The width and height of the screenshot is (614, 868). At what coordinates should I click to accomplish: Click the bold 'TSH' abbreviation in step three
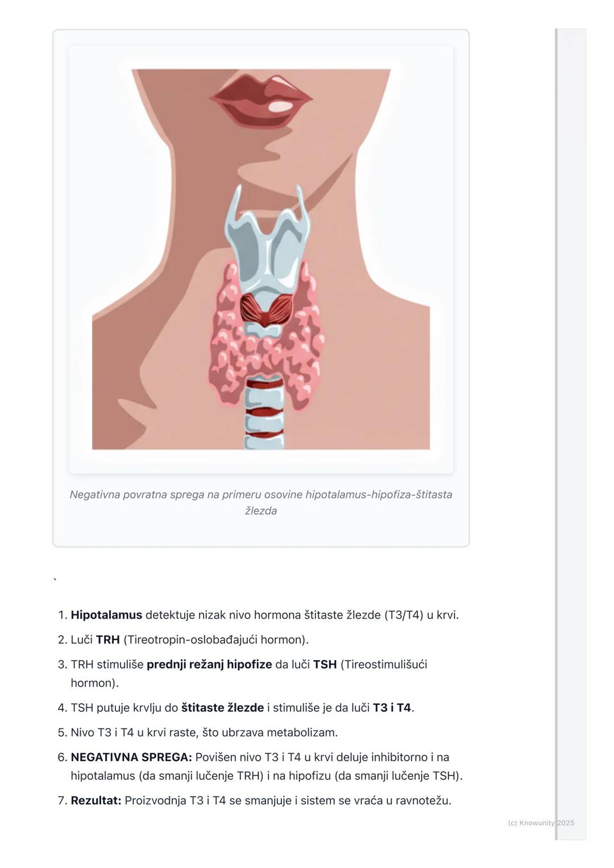[325, 664]
